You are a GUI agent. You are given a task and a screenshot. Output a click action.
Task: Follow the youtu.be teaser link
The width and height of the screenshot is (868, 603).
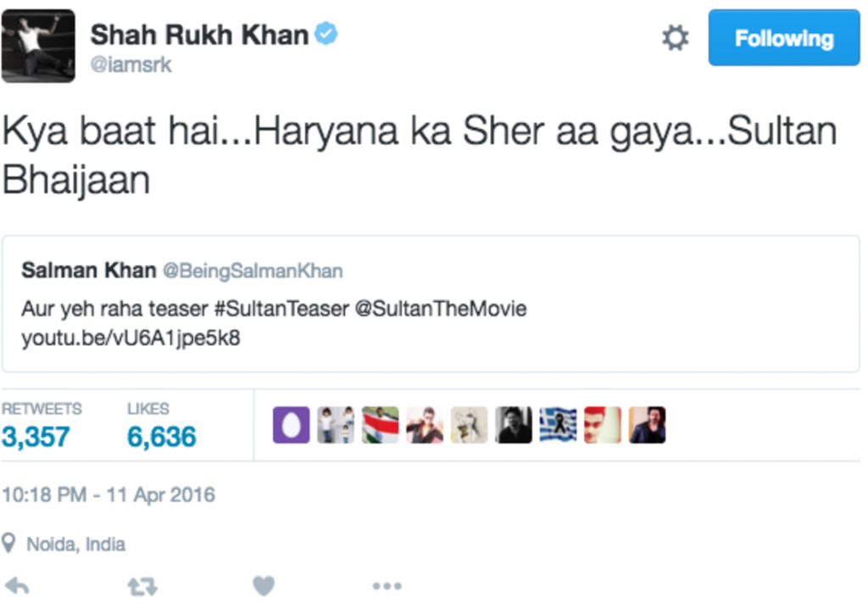tap(131, 338)
